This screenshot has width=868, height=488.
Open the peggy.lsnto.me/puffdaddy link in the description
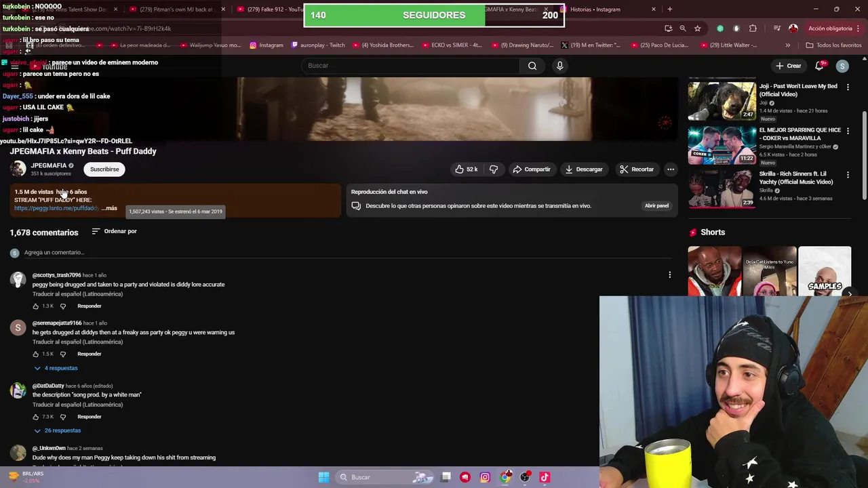[x=56, y=208]
